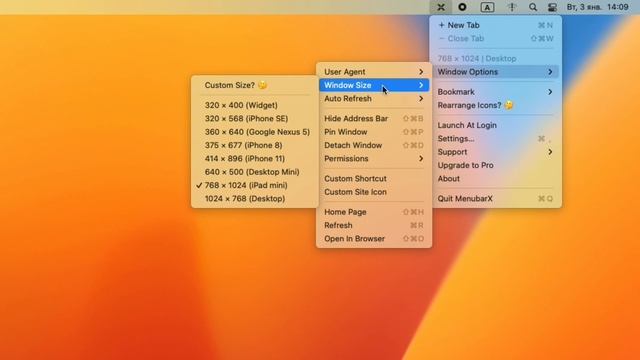This screenshot has height=360, width=640.
Task: Open the keyboard input source icon
Action: pos(487,7)
